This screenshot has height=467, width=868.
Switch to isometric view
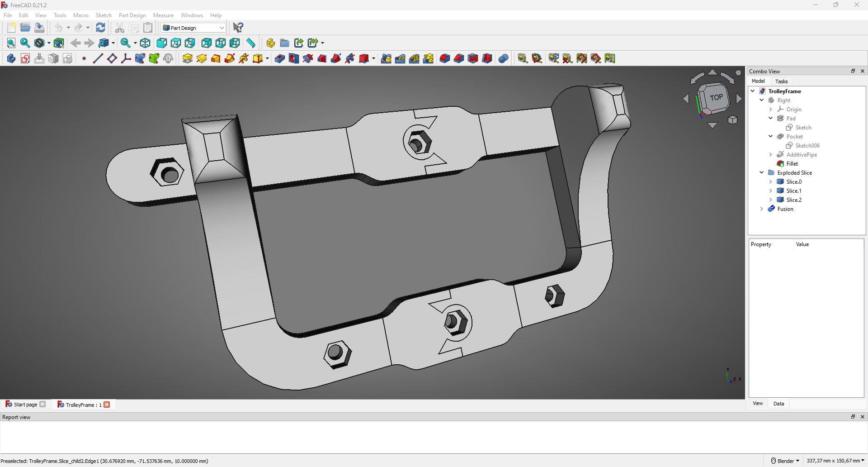[145, 43]
